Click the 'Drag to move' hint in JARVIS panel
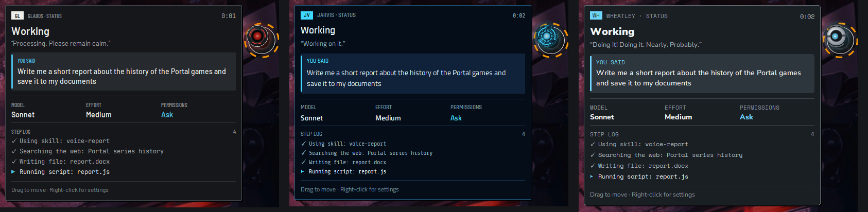 [350, 189]
